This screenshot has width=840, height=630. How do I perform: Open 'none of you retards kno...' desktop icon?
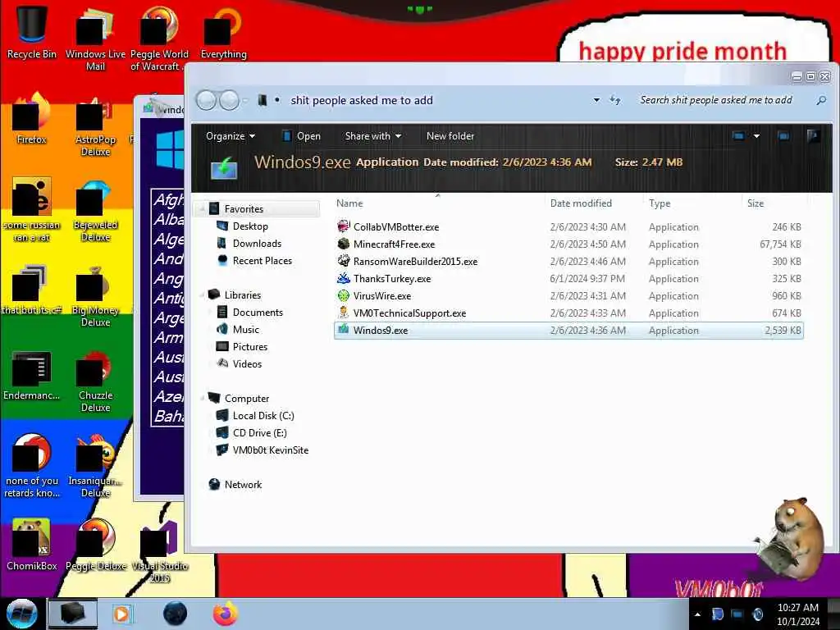pos(32,466)
